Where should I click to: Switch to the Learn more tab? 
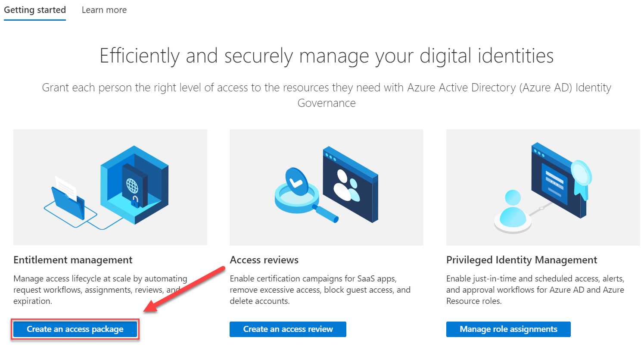[x=104, y=9]
